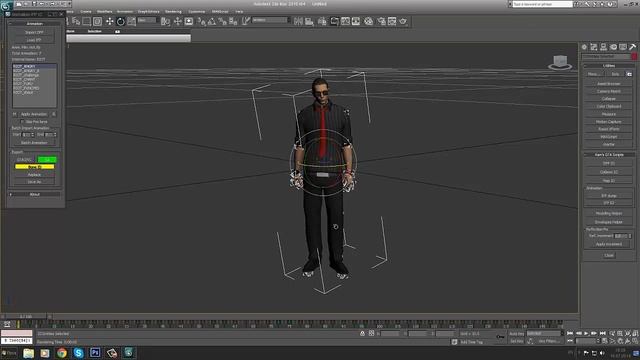The height and width of the screenshot is (360, 640).
Task: Click the Apply Animation button
Action: tap(34, 114)
